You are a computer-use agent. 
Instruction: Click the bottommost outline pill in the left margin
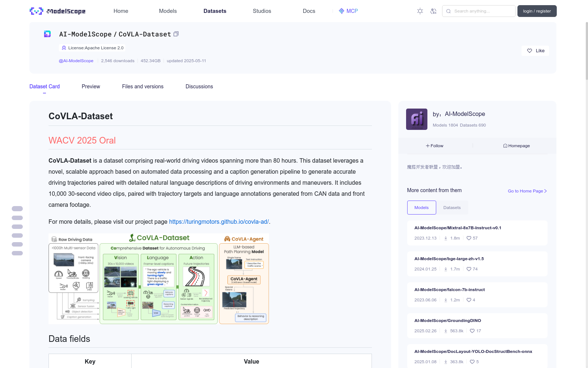point(17,253)
